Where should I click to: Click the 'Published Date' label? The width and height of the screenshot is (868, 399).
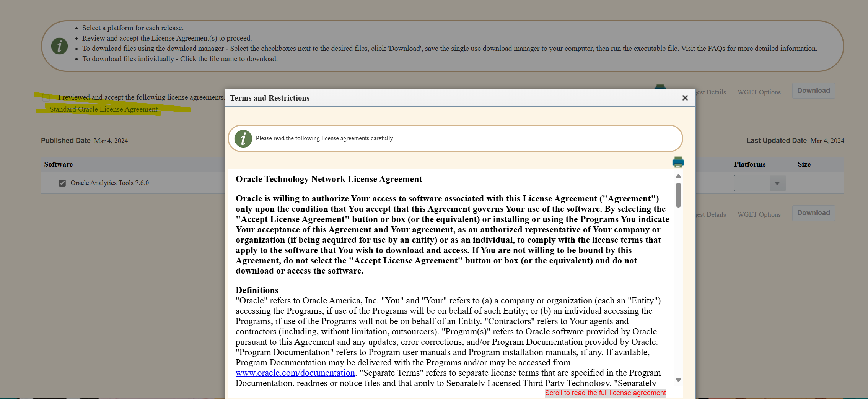(66, 141)
